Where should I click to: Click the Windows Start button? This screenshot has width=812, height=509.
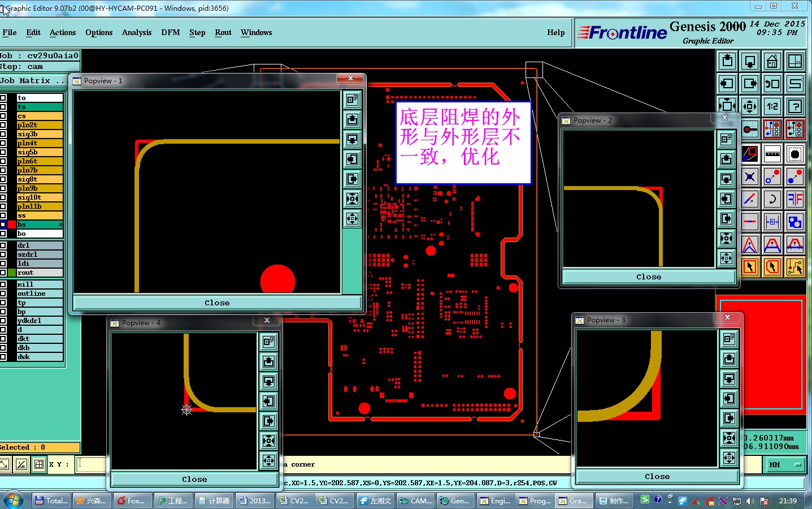tap(14, 500)
